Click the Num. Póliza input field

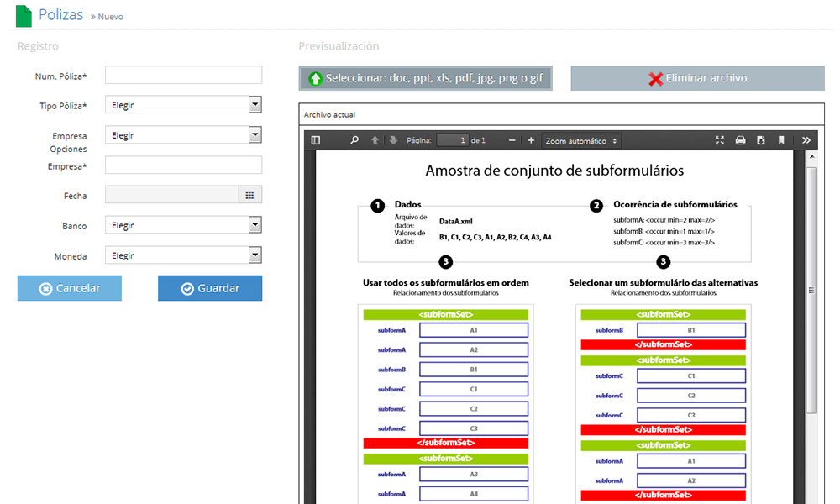[183, 76]
